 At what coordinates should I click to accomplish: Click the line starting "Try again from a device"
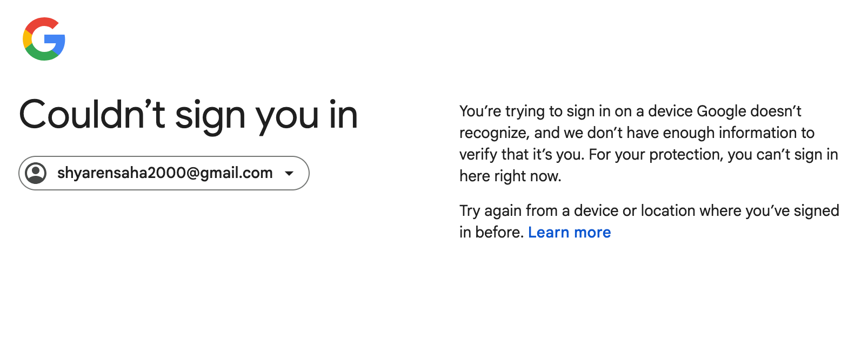[649, 211]
